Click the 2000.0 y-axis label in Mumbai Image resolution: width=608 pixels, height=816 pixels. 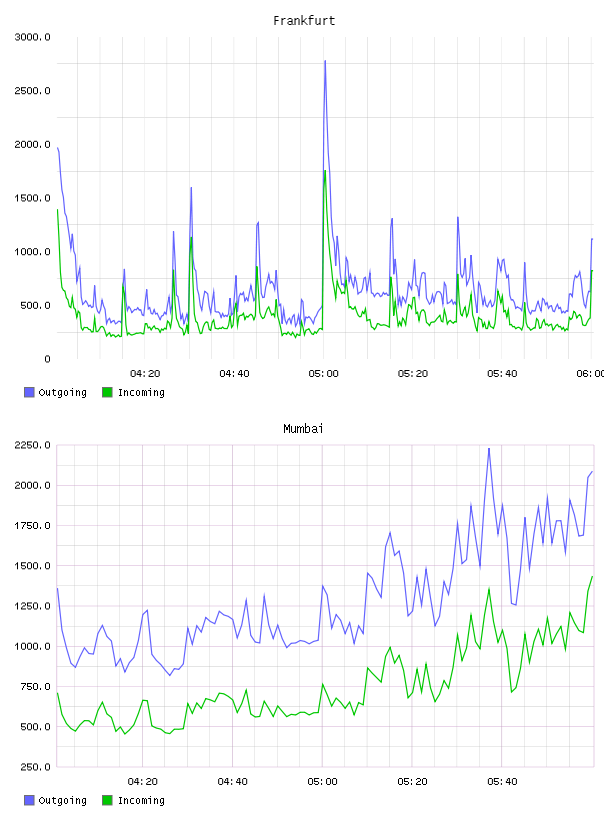point(32,485)
